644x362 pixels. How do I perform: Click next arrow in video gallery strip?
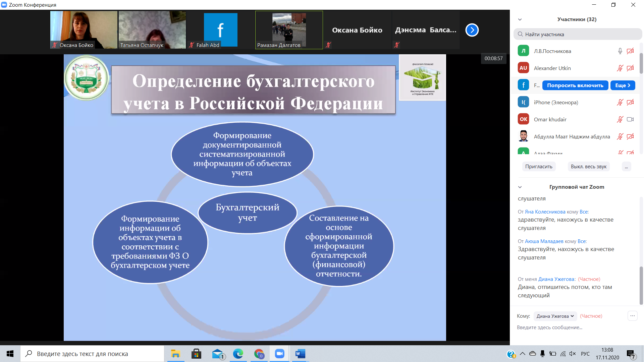click(472, 30)
